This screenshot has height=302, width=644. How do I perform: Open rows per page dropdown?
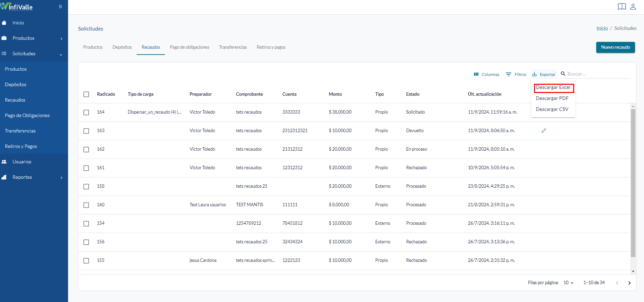point(568,283)
